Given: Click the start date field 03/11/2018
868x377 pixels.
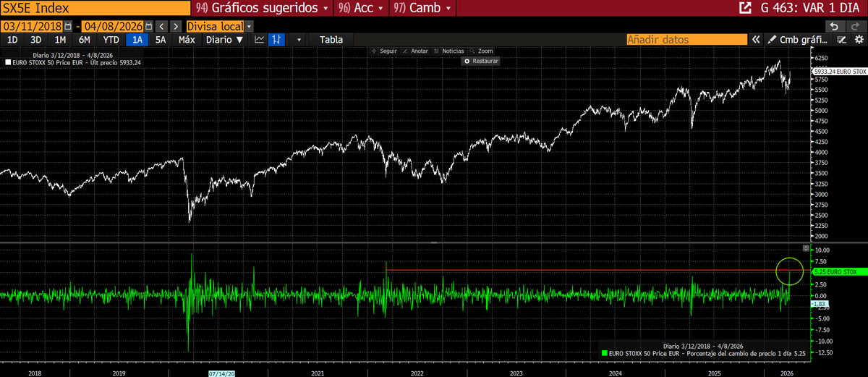Looking at the screenshot, I should [31, 26].
